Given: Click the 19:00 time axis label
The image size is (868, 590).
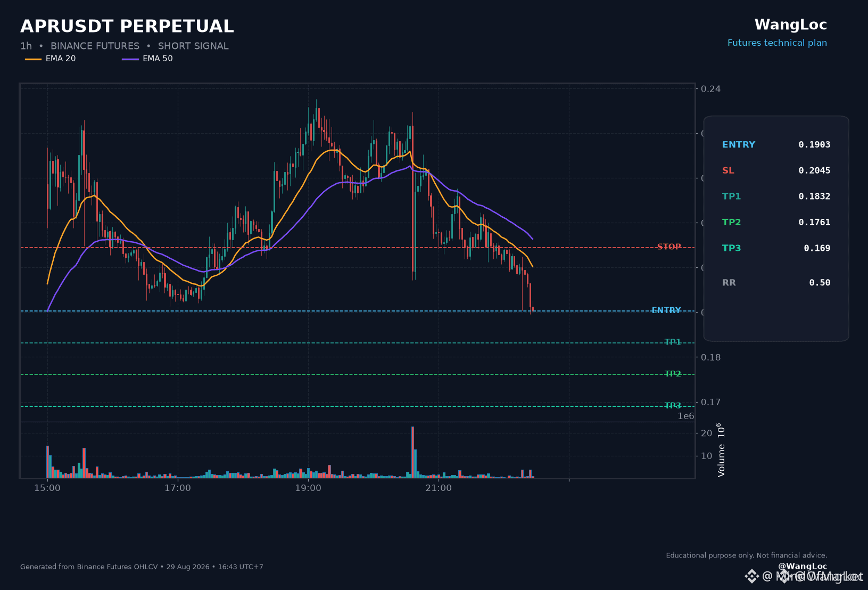Looking at the screenshot, I should coord(308,488).
